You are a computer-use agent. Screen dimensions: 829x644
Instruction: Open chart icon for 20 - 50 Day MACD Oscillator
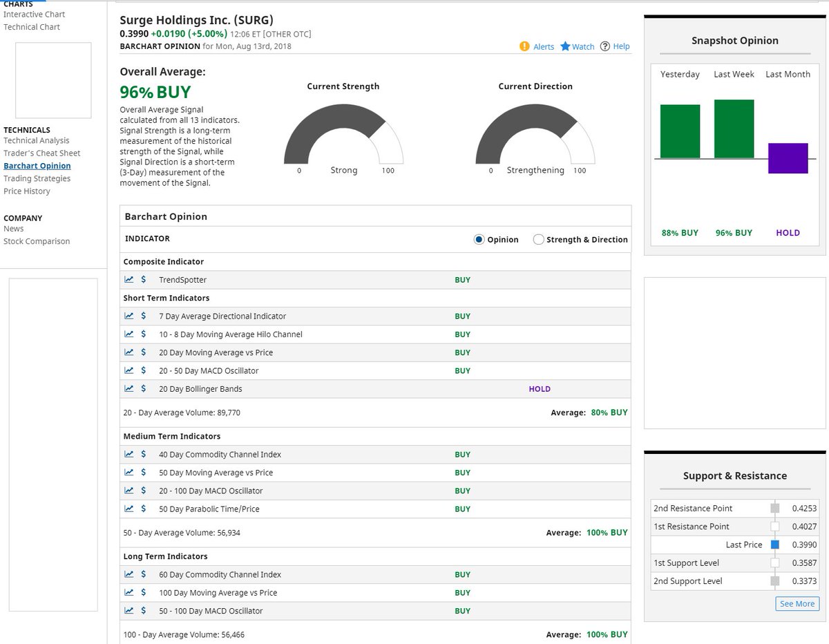point(129,370)
